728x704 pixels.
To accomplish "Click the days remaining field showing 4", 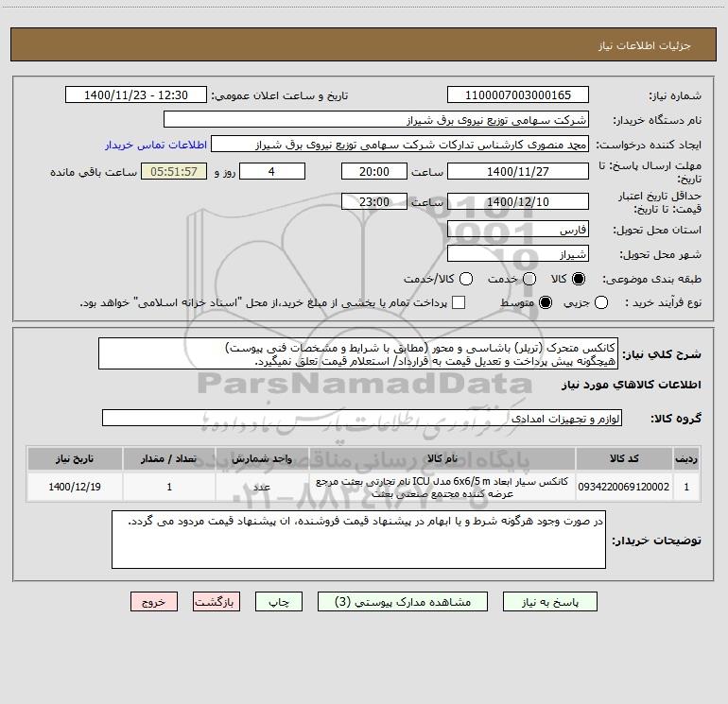I will tap(272, 171).
